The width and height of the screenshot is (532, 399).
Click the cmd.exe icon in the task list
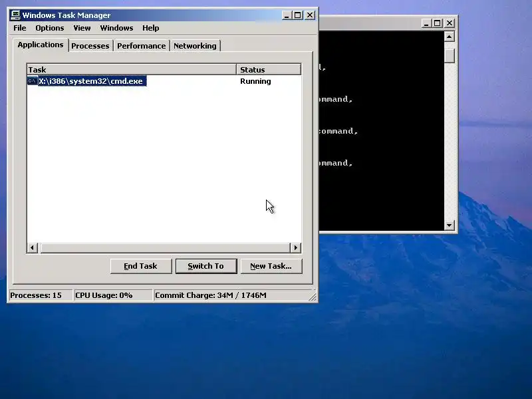32,81
